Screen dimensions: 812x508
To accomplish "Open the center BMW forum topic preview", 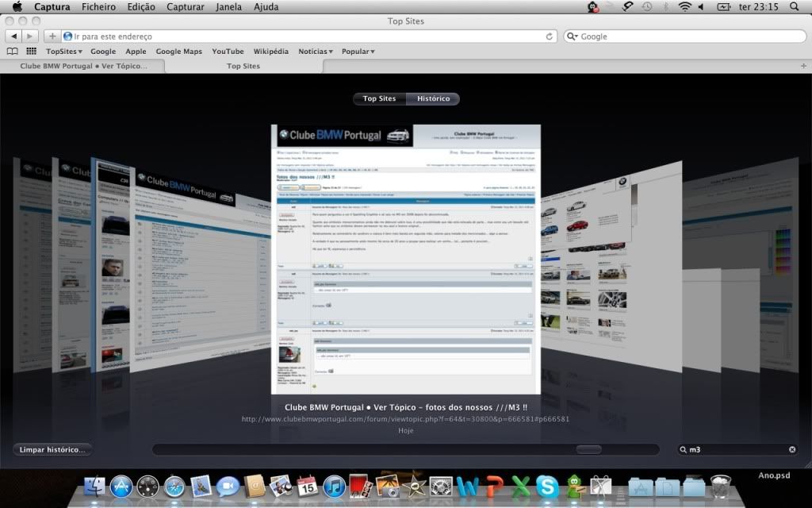I will pos(406,260).
